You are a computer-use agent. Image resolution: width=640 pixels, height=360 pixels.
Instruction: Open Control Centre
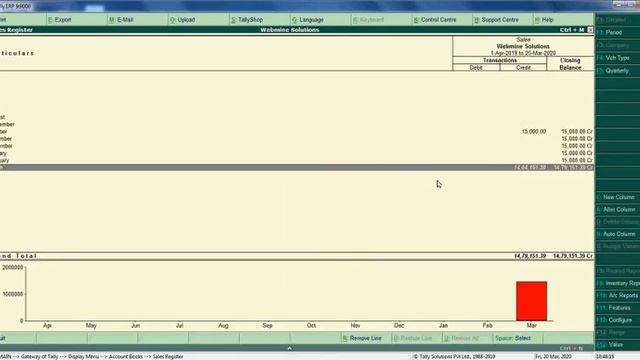click(435, 20)
